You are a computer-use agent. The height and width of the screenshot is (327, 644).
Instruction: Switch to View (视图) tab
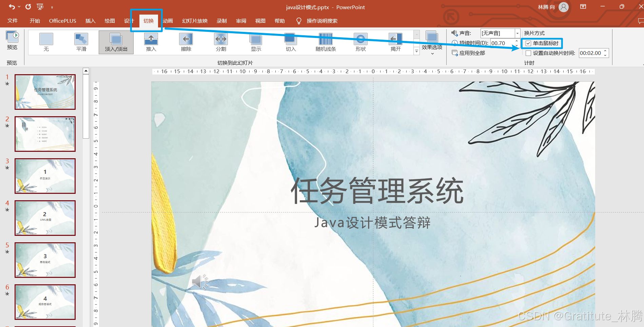260,21
